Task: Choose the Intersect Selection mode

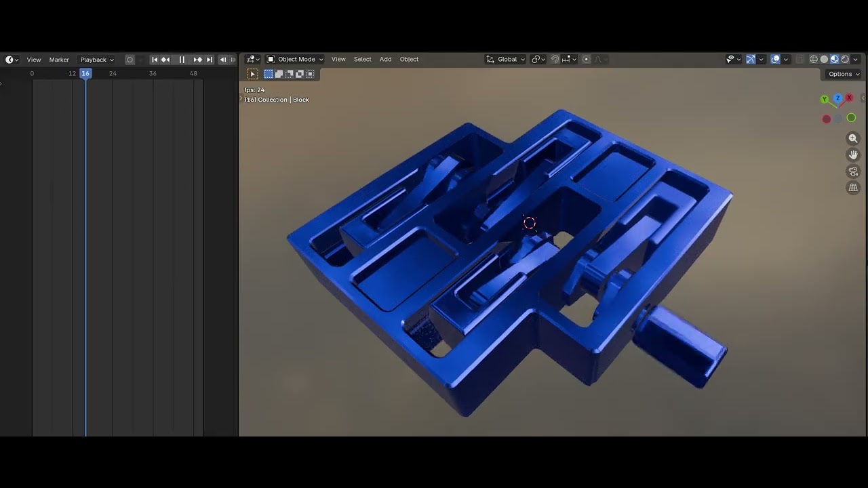Action: point(311,74)
